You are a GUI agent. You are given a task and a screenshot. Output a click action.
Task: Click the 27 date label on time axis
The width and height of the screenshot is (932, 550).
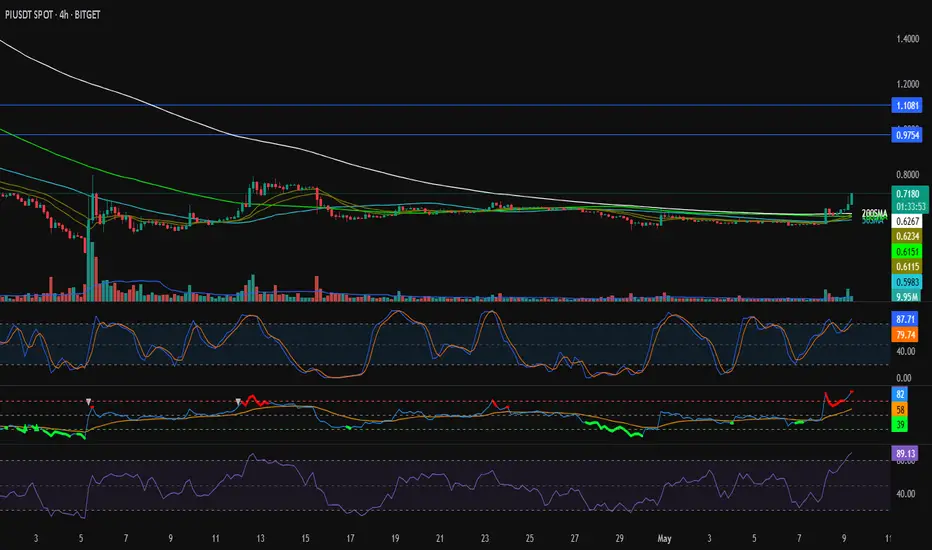click(x=575, y=539)
